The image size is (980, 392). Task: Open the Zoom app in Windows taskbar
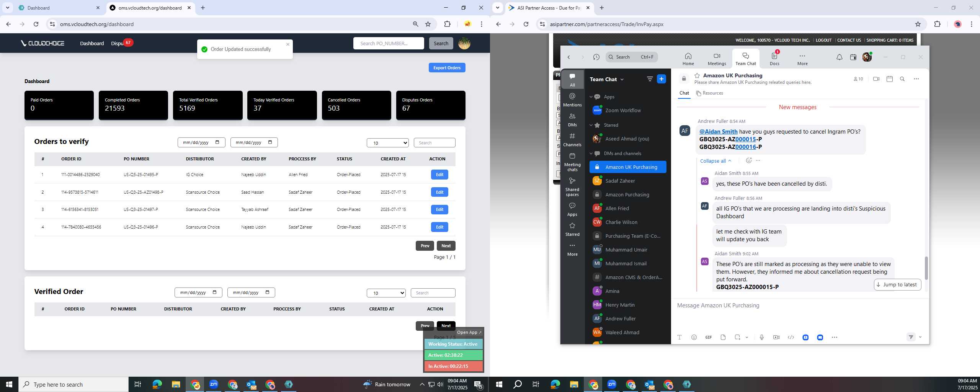[214, 384]
